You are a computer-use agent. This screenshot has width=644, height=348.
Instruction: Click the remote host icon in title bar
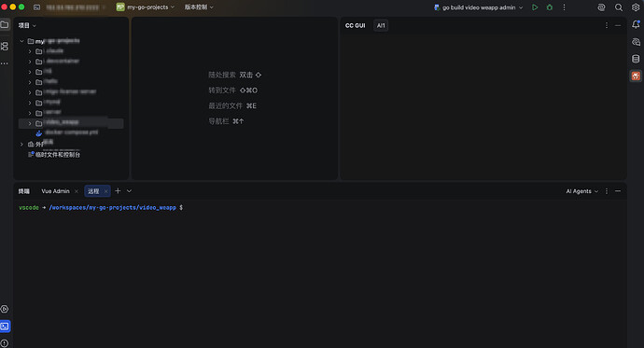[36, 7]
